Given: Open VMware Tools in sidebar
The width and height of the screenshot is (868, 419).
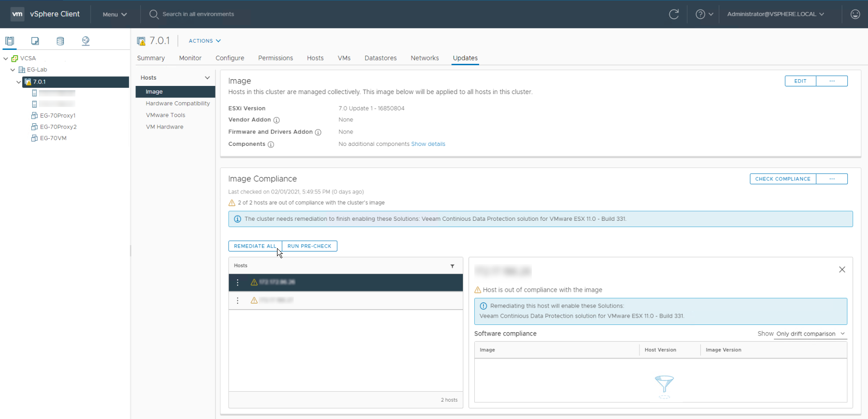Looking at the screenshot, I should [x=165, y=115].
